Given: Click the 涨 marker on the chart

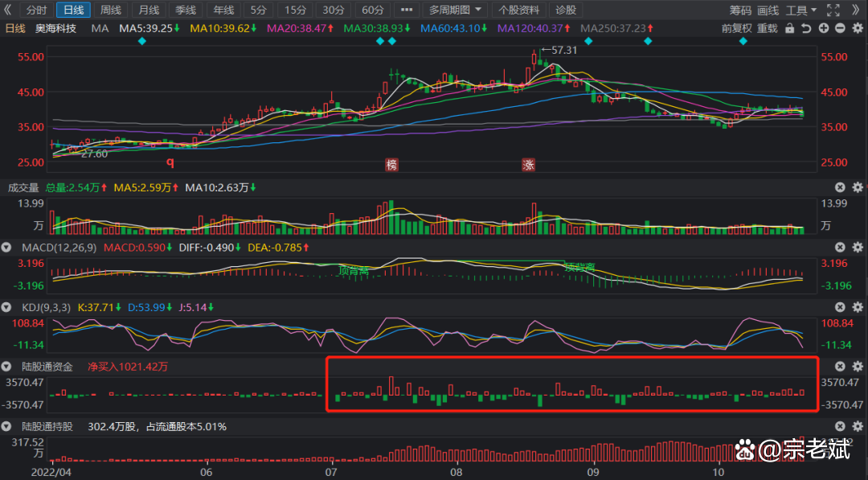Looking at the screenshot, I should 528,165.
